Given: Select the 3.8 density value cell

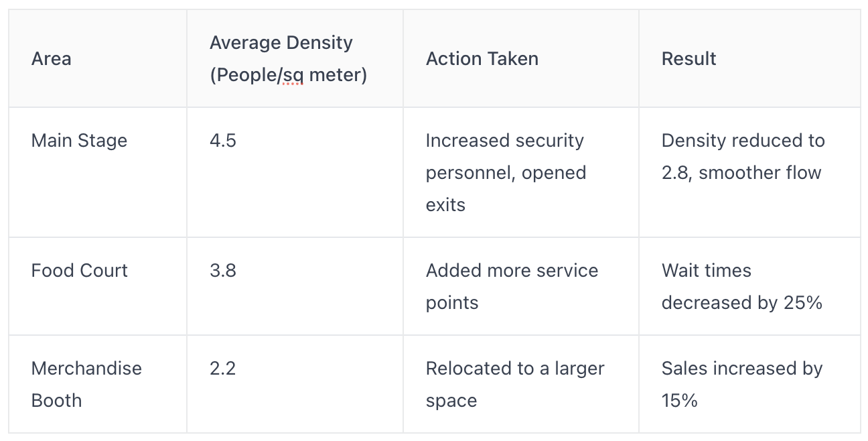Looking at the screenshot, I should point(295,286).
